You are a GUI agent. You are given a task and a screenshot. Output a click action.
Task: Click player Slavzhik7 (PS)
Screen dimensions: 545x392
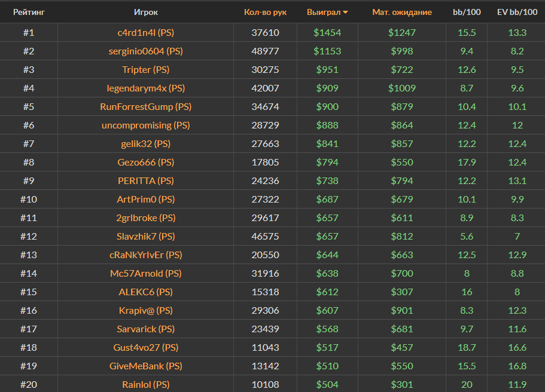coord(146,237)
